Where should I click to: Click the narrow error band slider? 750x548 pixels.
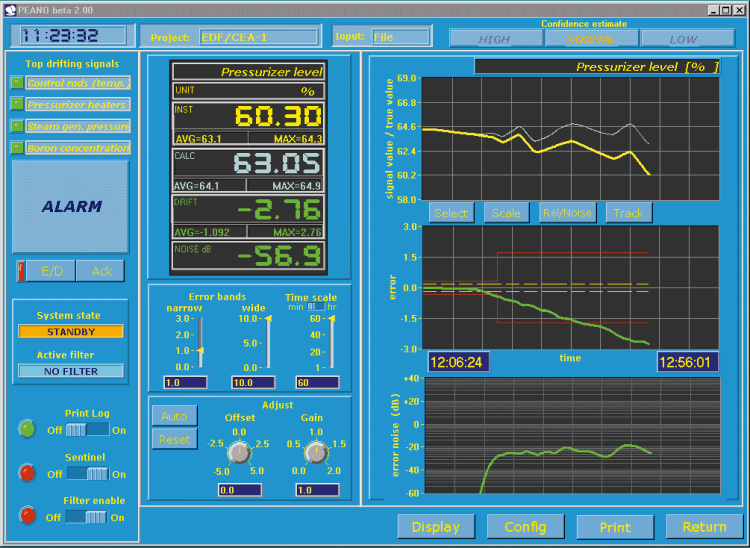(200, 343)
